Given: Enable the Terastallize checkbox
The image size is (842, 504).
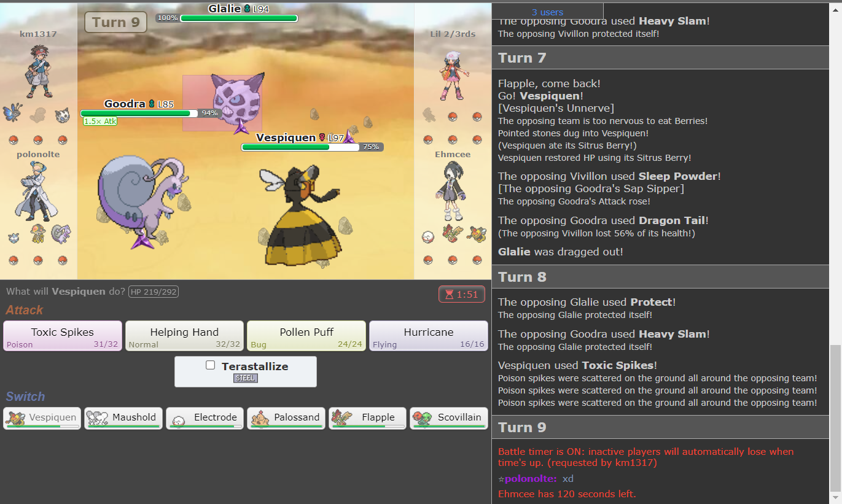Looking at the screenshot, I should coord(211,365).
